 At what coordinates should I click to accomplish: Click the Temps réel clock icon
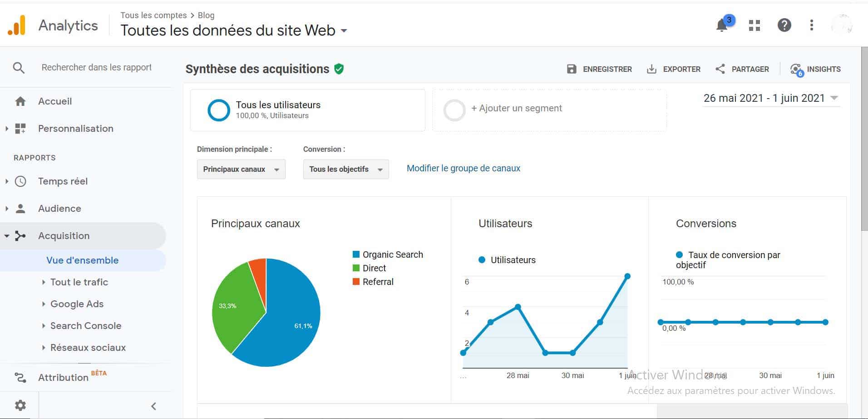20,181
